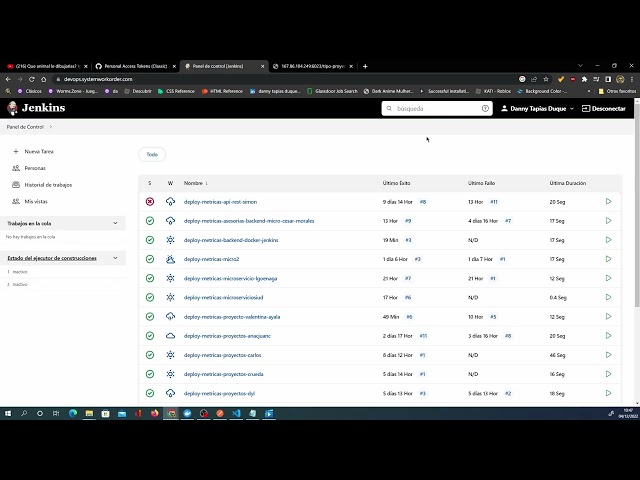Bookmark page with the star icon
Viewport: 640px width, 480px height.
click(546, 79)
